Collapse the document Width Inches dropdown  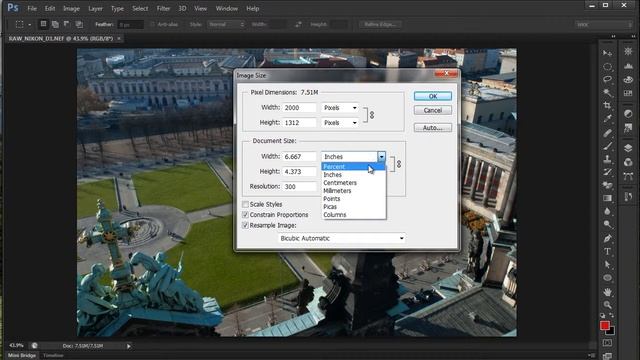point(381,156)
